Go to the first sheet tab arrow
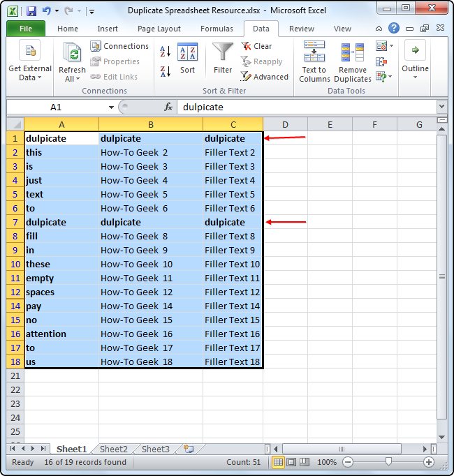 click(x=13, y=448)
